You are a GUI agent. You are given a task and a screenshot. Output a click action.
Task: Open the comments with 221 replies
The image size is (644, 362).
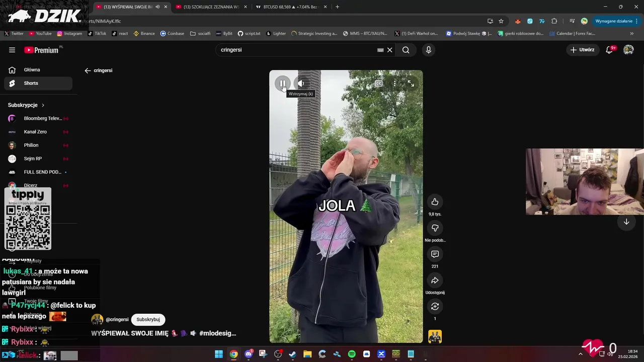tap(435, 254)
